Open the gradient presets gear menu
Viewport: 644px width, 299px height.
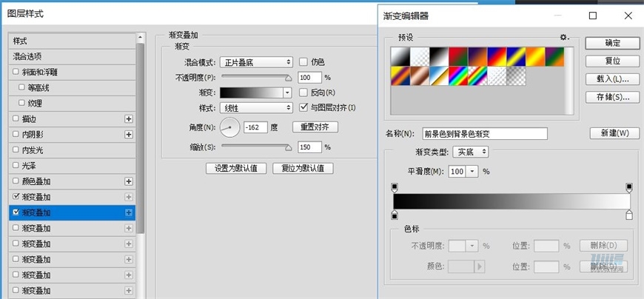click(563, 37)
